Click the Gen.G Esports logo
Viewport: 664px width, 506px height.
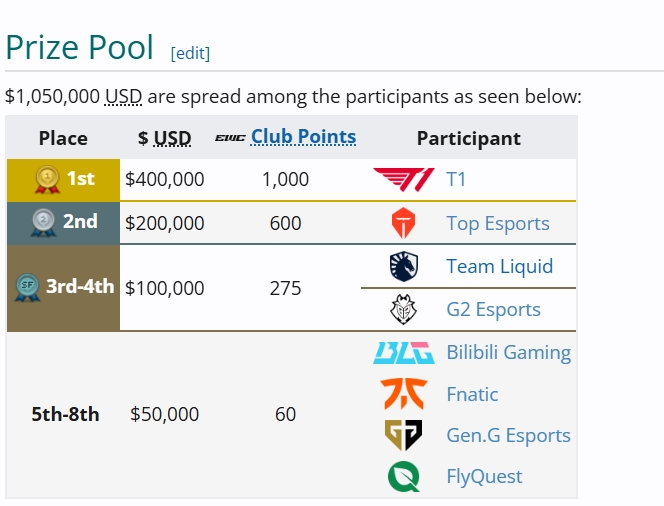click(x=404, y=435)
